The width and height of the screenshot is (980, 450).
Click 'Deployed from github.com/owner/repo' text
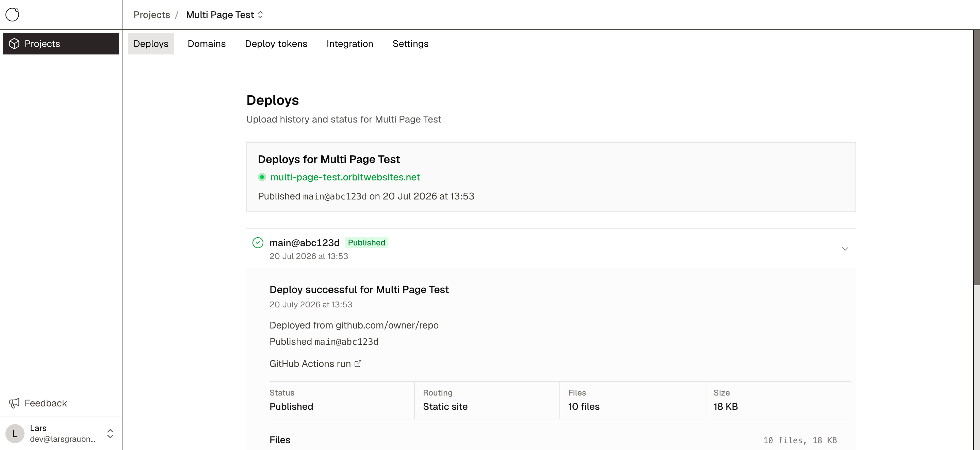[x=354, y=325]
